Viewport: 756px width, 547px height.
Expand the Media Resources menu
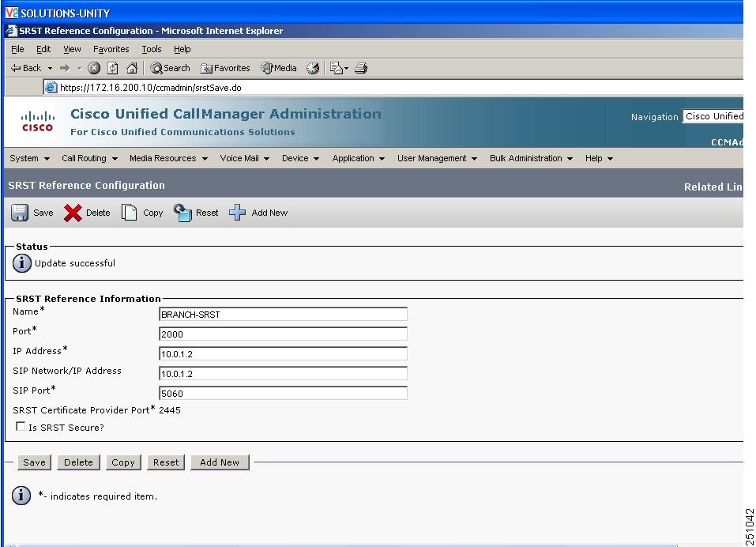click(x=169, y=158)
